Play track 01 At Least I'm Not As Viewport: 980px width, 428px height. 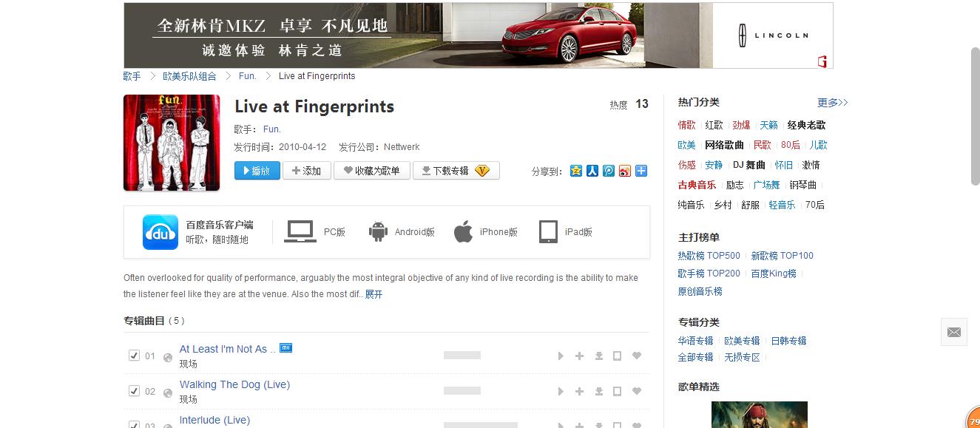coord(561,356)
